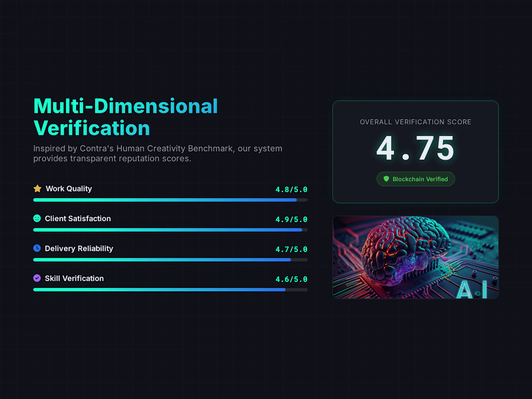Click the Delivery Reliability progress bar
This screenshot has width=532, height=399.
(170, 260)
